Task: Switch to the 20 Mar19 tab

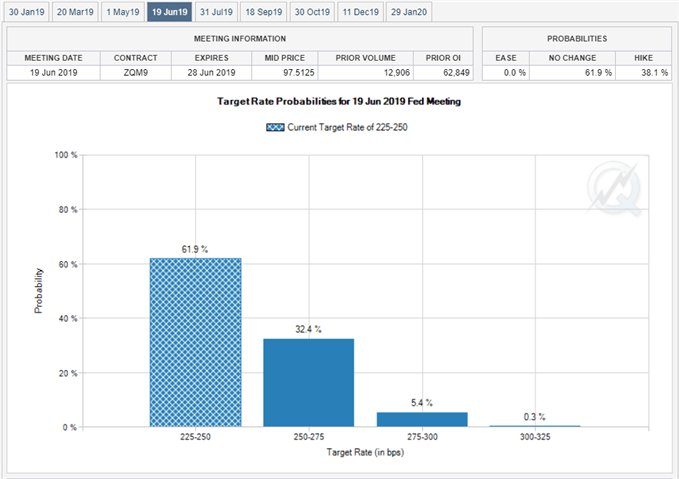Action: pyautogui.click(x=75, y=12)
